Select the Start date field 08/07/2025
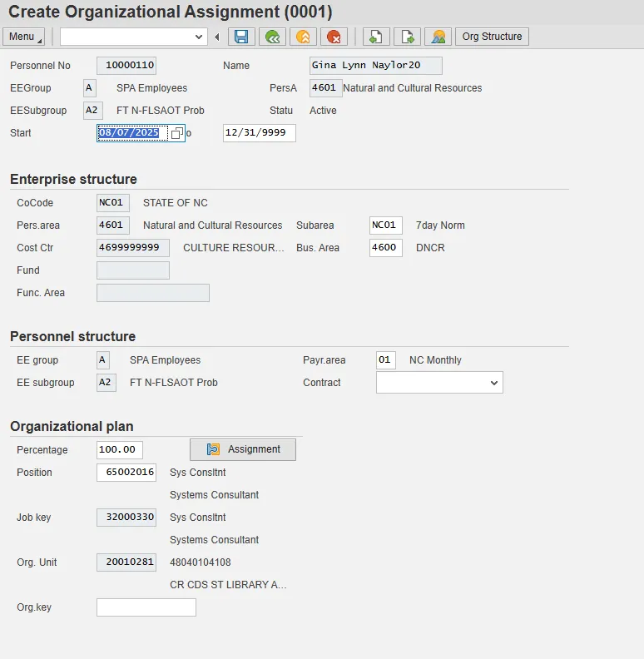 click(x=133, y=133)
